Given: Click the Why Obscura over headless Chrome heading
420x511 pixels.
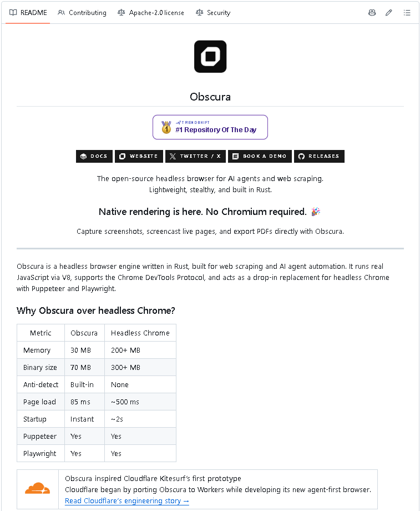Looking at the screenshot, I should coord(96,310).
